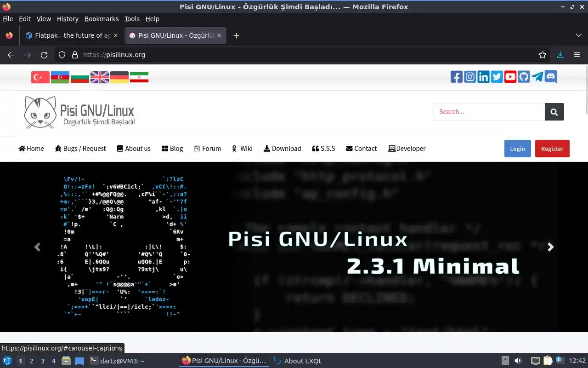
Task: Visit the Blog link
Action: [x=172, y=149]
